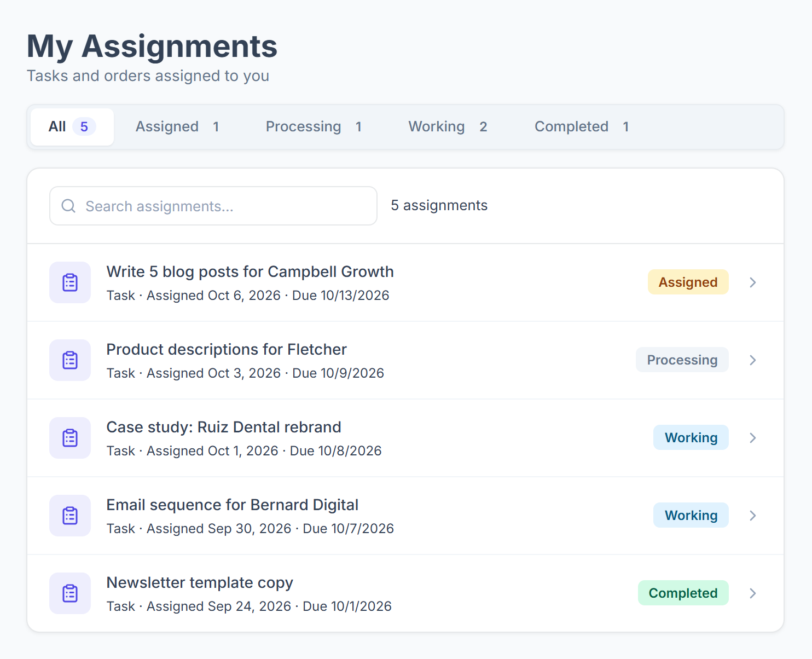Click the clipboard icon for Fletcher product descriptions

(70, 360)
